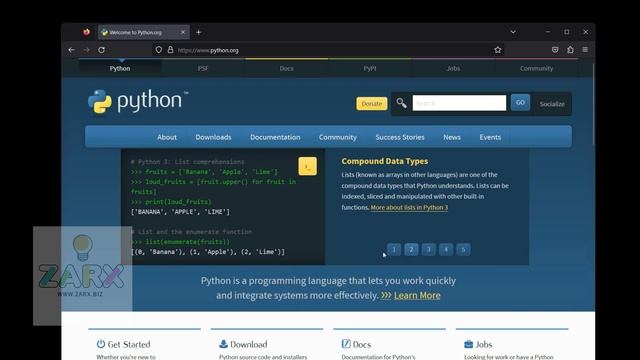640x360 pixels.
Task: Open the PSF top-bar tab
Action: click(x=203, y=68)
